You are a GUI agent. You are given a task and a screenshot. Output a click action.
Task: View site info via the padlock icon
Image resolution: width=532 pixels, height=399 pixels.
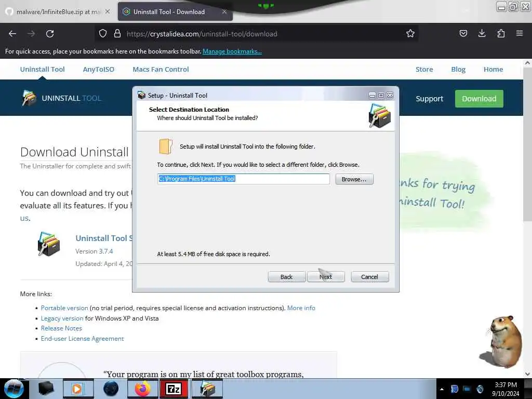(117, 33)
